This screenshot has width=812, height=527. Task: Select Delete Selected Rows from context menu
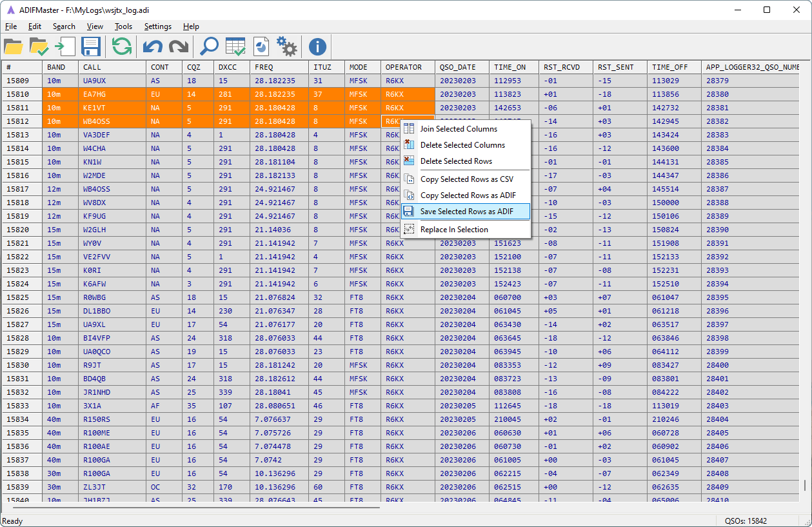click(456, 161)
